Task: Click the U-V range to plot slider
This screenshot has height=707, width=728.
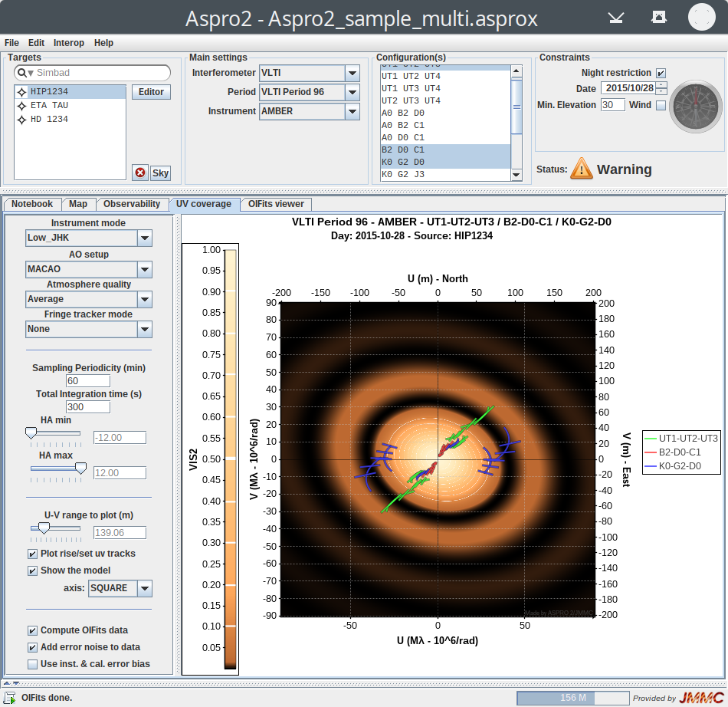Action: pyautogui.click(x=44, y=528)
